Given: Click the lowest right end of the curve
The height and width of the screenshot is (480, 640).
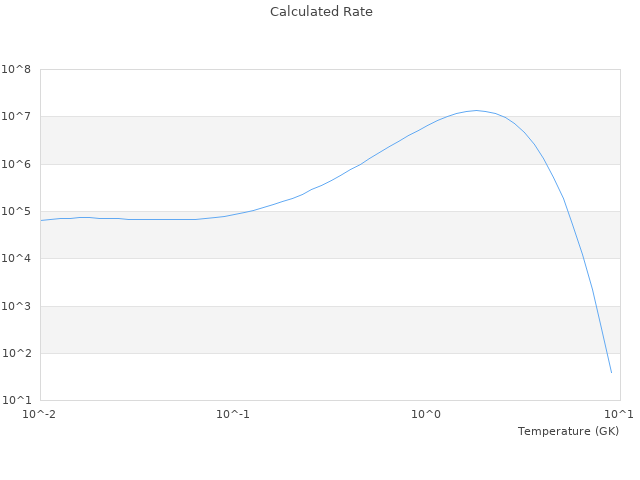Looking at the screenshot, I should coord(611,373).
